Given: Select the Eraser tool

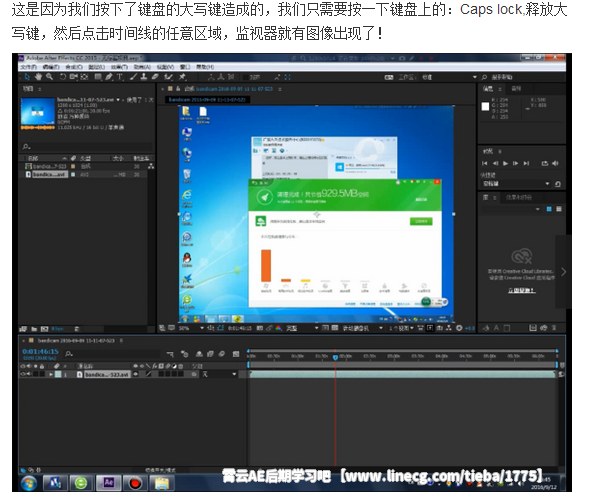Looking at the screenshot, I should click(155, 77).
